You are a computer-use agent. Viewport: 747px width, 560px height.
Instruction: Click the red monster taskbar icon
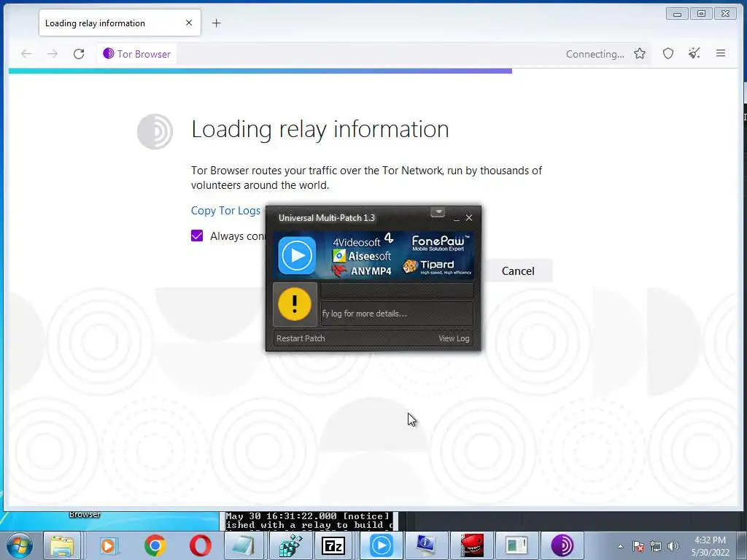472,545
